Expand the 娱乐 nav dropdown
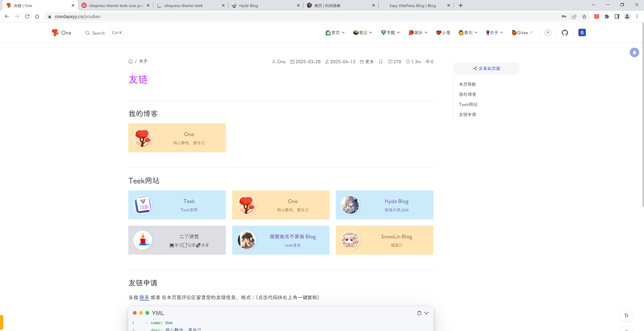 tap(418, 33)
